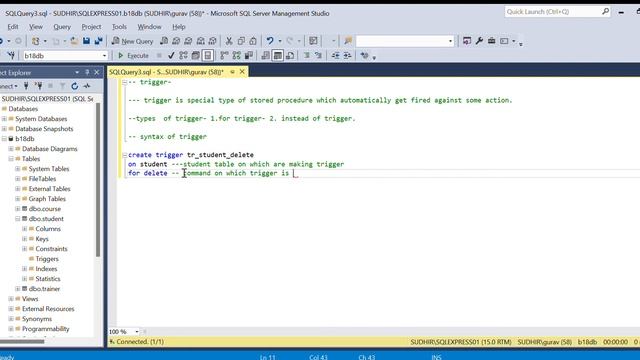The height and width of the screenshot is (360, 640).
Task: Click the Quick Launch search magnifier
Action: pyautogui.click(x=605, y=12)
